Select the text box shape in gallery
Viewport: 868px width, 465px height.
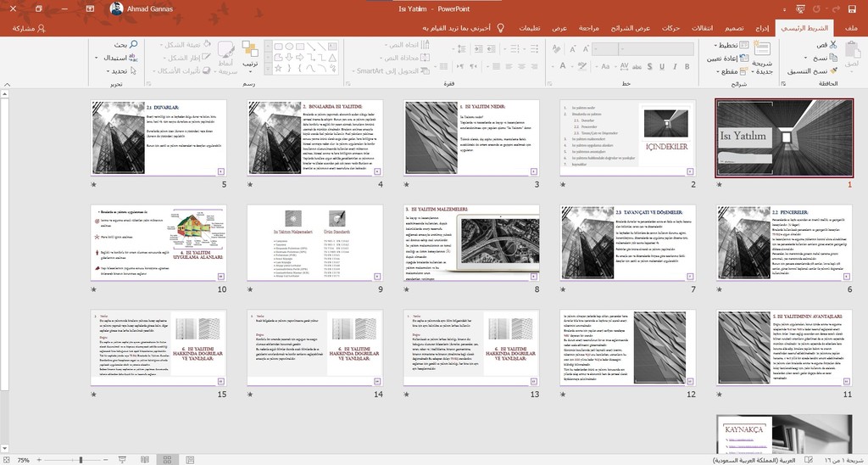coord(332,47)
